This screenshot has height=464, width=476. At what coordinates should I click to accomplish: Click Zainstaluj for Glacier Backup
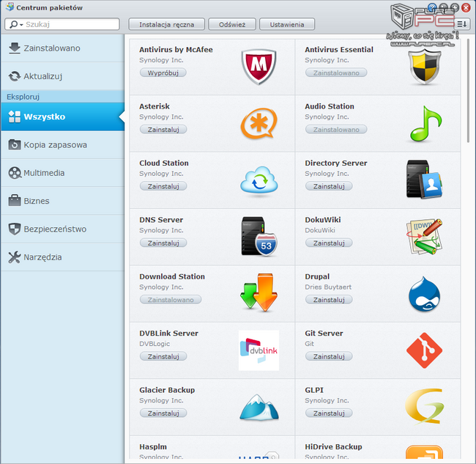(x=163, y=413)
